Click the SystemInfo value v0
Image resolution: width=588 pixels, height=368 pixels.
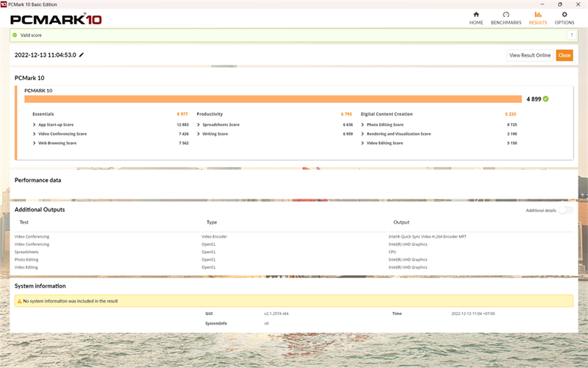pyautogui.click(x=266, y=323)
